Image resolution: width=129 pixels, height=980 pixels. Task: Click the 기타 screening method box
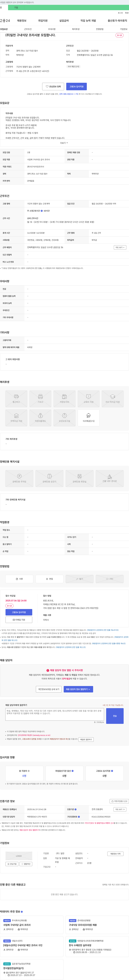110,579
